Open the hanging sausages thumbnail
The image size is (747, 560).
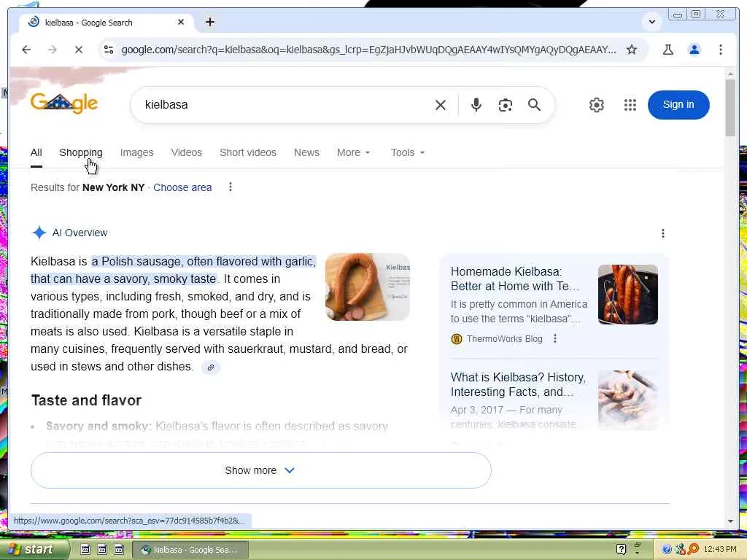click(x=628, y=295)
